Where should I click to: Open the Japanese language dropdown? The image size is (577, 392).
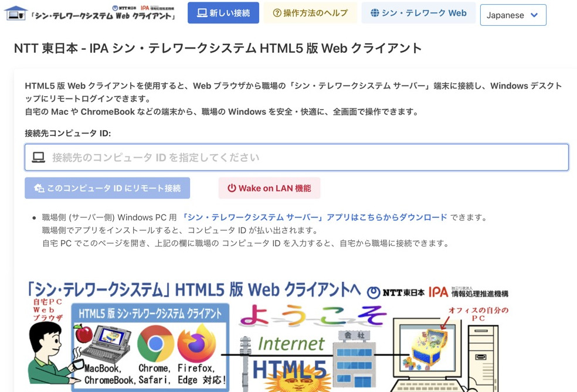tap(513, 15)
